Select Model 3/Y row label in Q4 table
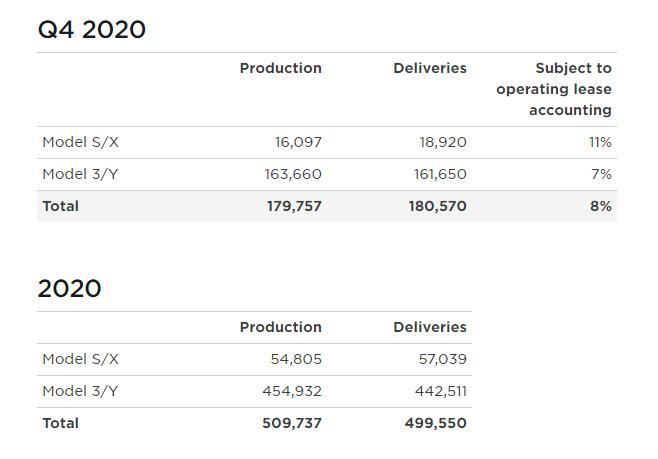This screenshot has height=459, width=658. [80, 174]
